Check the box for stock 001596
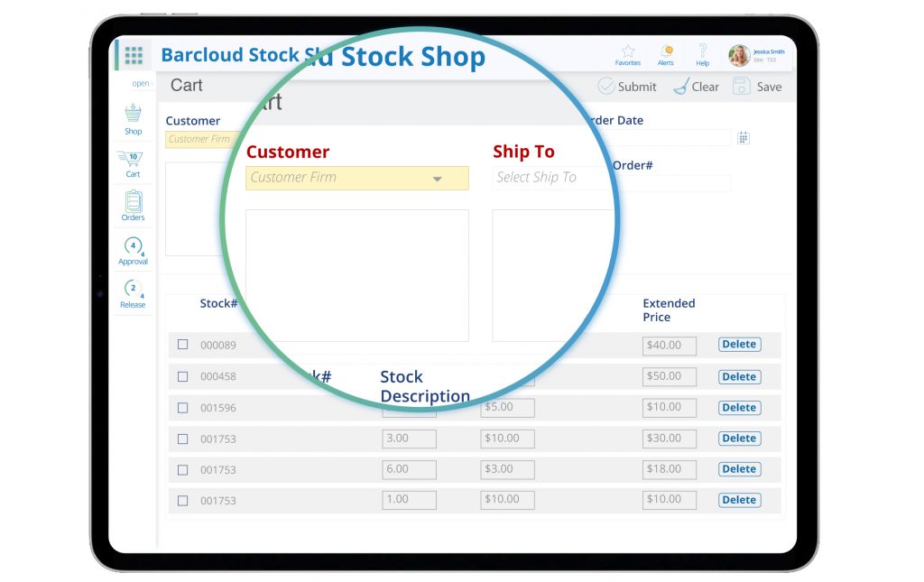The image size is (924, 582). (x=182, y=408)
